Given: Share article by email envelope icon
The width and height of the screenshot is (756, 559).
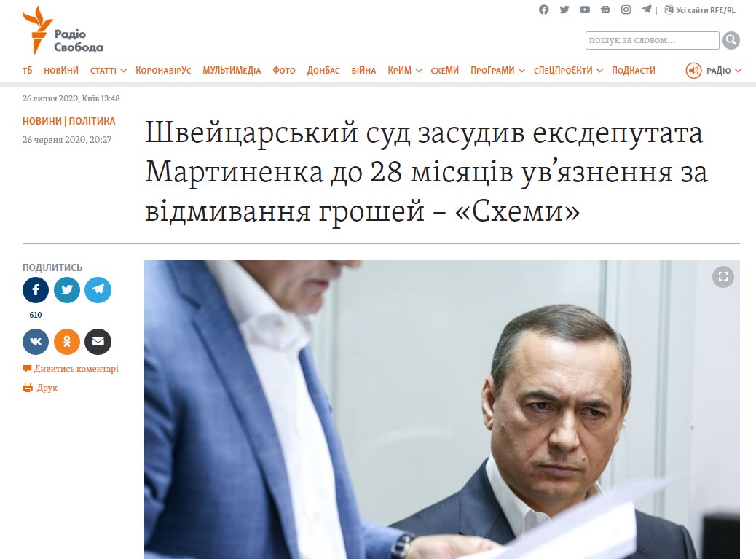Looking at the screenshot, I should (x=98, y=342).
